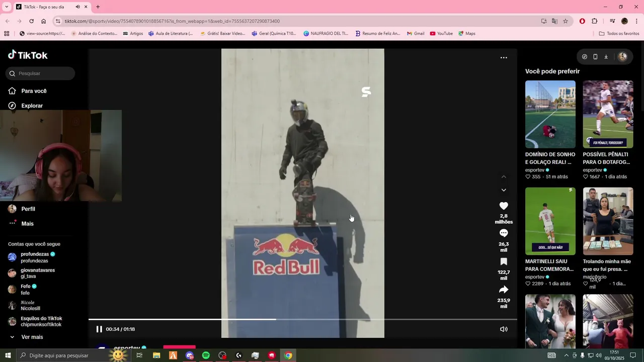Viewport: 644px width, 362px height.
Task: Open DOMÍNIO DE SONHO suggested video thumbnail
Action: point(550,114)
